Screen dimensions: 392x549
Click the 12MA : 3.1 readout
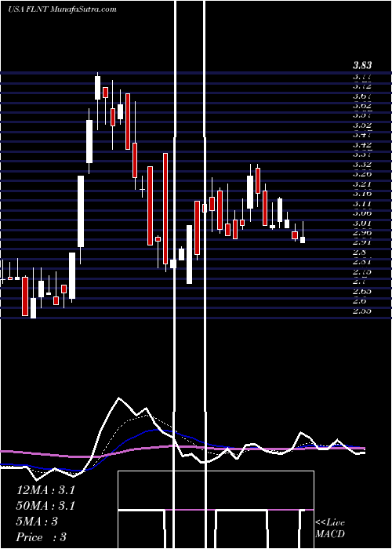tap(45, 490)
